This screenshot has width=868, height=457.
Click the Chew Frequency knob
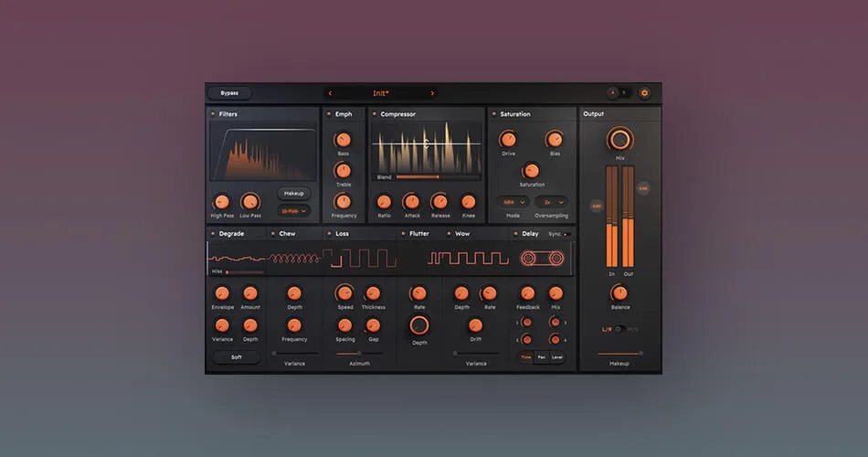[294, 325]
